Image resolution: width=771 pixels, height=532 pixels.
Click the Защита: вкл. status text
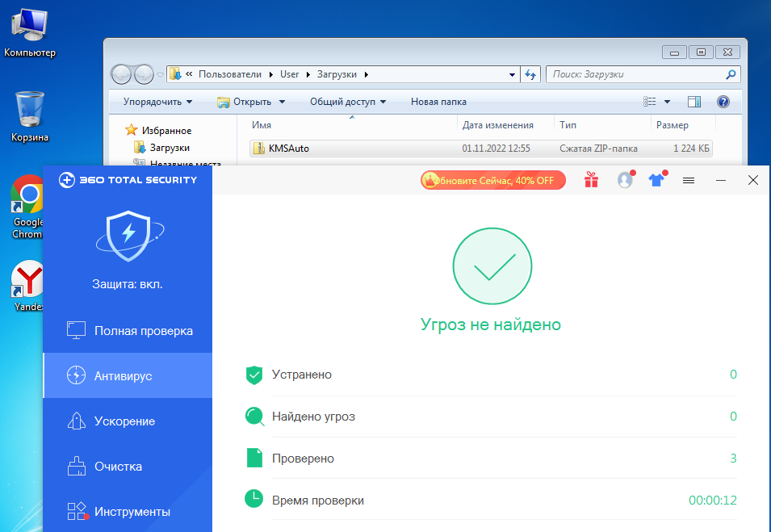click(x=128, y=284)
